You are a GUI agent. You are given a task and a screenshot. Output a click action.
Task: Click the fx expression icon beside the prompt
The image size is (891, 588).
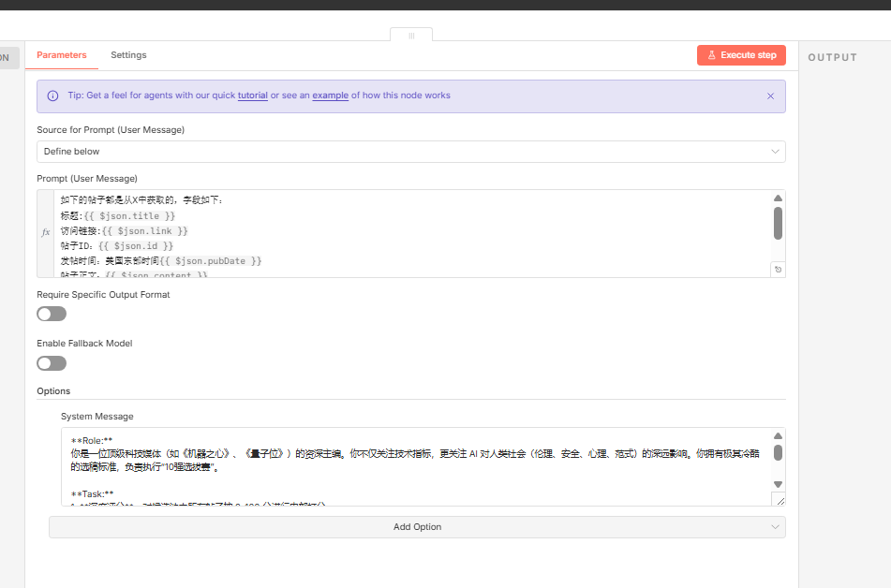pyautogui.click(x=46, y=232)
